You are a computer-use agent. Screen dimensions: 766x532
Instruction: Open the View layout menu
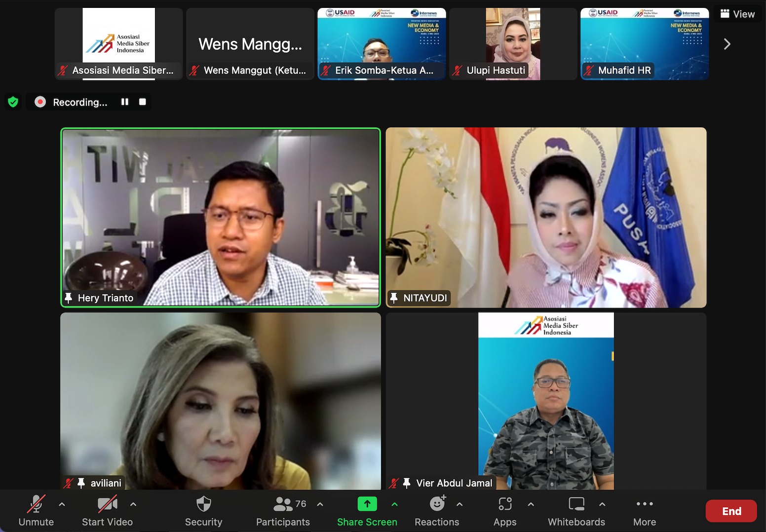point(737,14)
